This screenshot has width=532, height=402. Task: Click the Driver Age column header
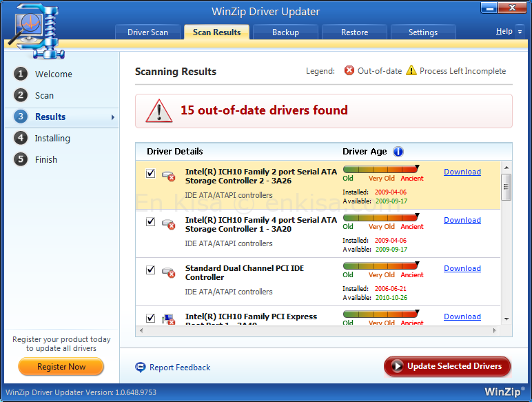coord(365,152)
